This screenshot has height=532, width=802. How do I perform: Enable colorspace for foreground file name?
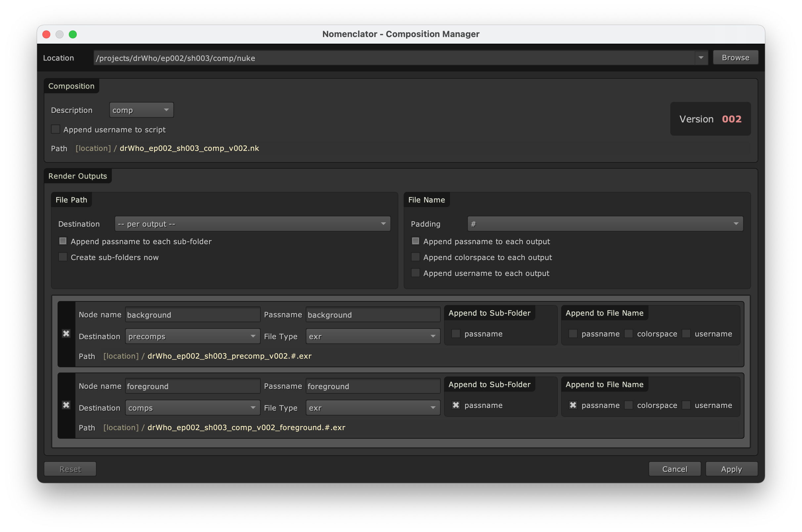629,405
